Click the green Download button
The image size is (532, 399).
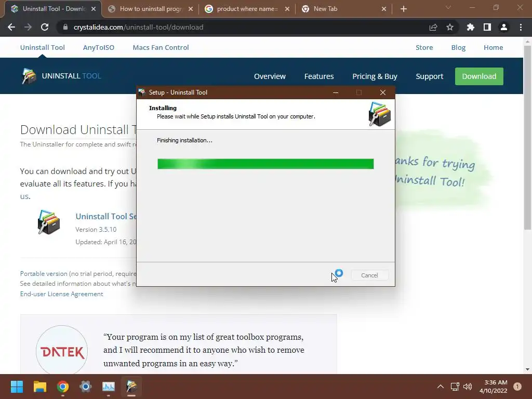[479, 76]
